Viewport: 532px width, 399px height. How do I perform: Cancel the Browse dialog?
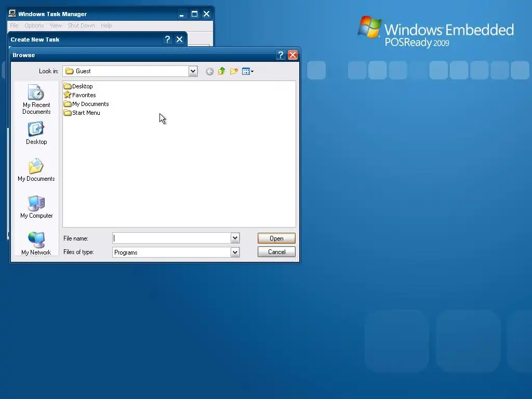pyautogui.click(x=276, y=252)
